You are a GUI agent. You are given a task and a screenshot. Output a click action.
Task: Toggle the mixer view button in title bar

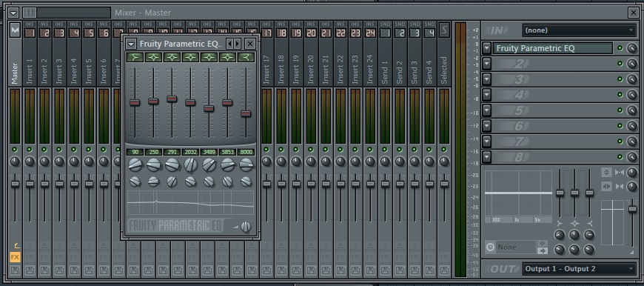click(x=29, y=13)
